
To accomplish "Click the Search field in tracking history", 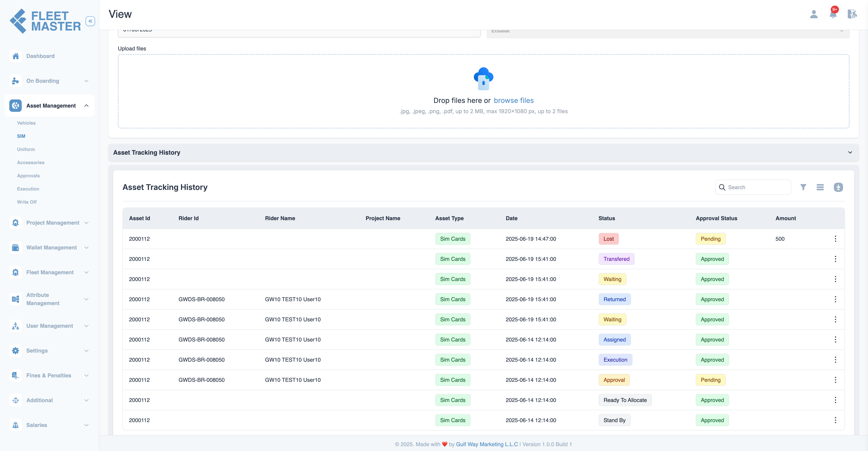I will pyautogui.click(x=753, y=187).
